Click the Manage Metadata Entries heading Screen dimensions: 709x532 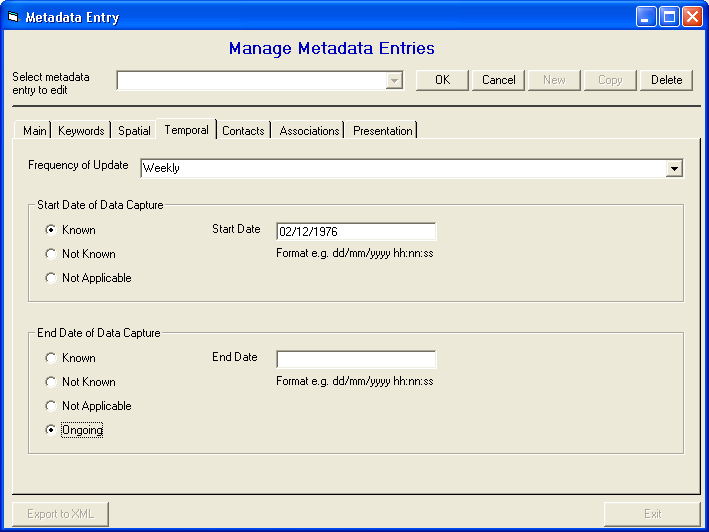tap(331, 48)
